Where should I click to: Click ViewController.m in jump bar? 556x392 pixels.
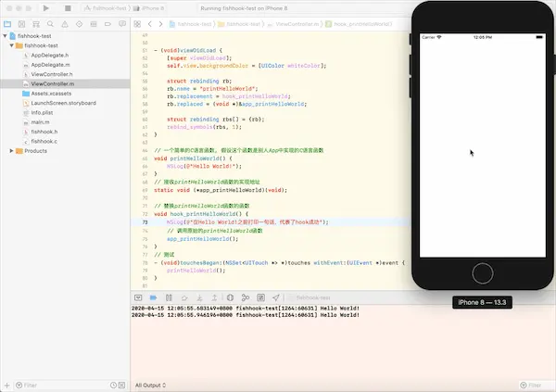coord(294,24)
